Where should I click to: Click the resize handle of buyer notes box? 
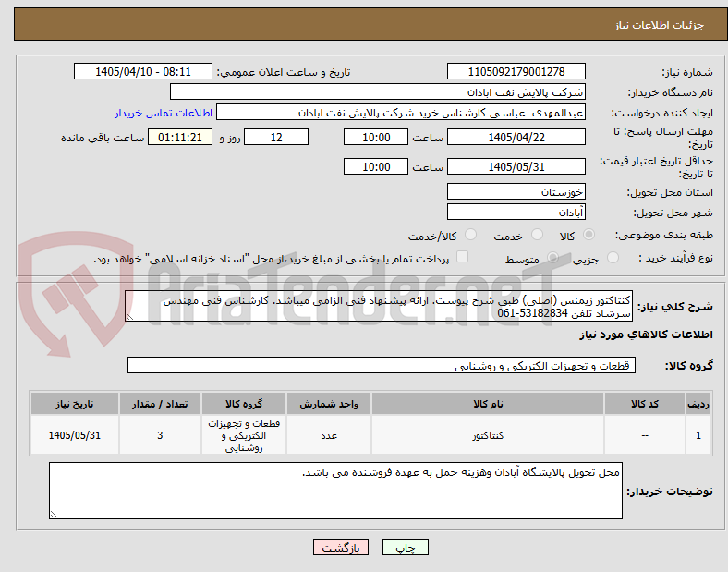point(54,515)
